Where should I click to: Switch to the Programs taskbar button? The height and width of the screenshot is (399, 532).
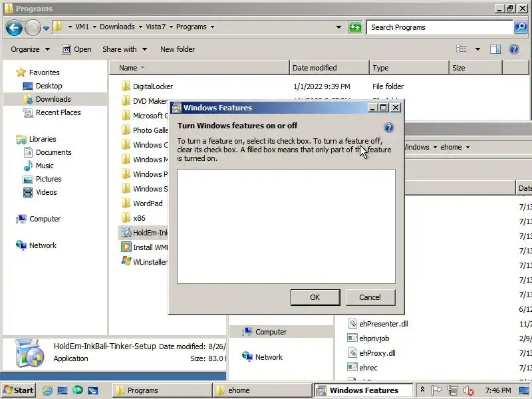coord(162,390)
